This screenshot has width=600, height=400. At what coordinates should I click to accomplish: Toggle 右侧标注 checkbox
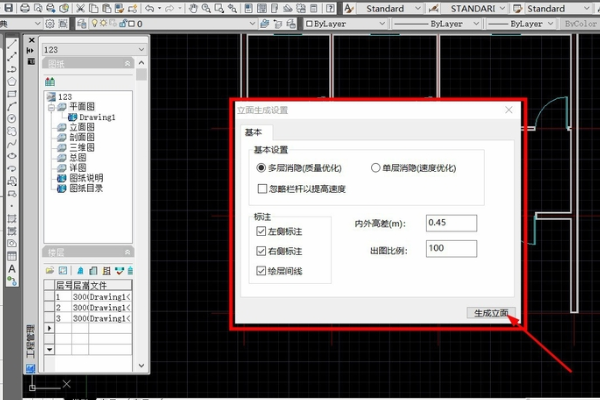point(260,251)
